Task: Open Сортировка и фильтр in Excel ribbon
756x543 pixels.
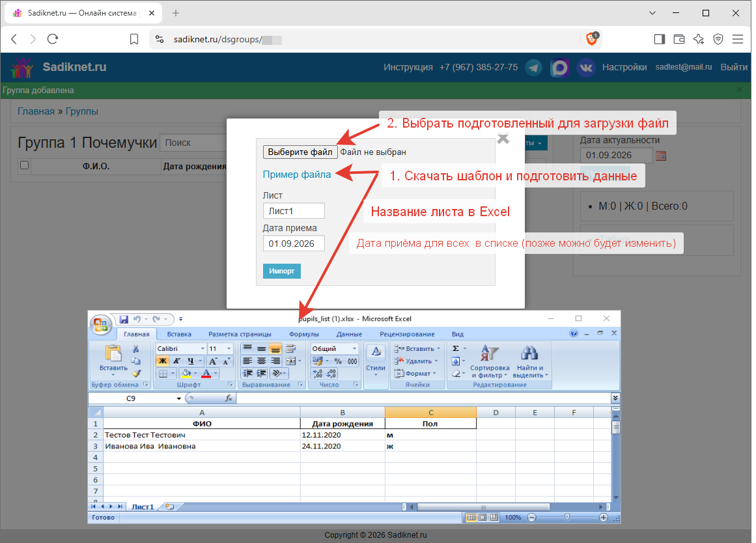Action: tap(490, 361)
